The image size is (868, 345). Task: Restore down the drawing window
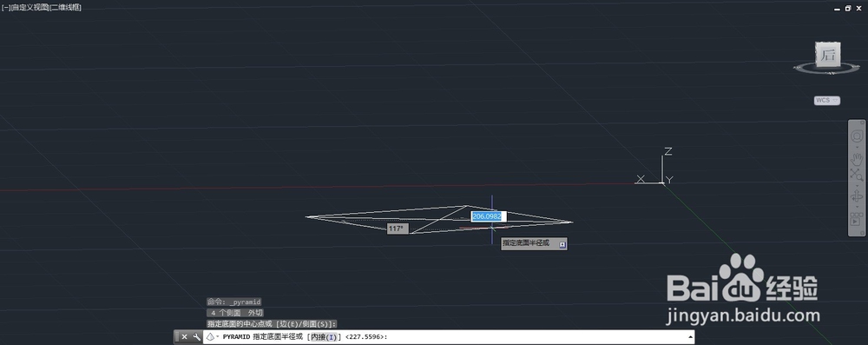click(848, 9)
